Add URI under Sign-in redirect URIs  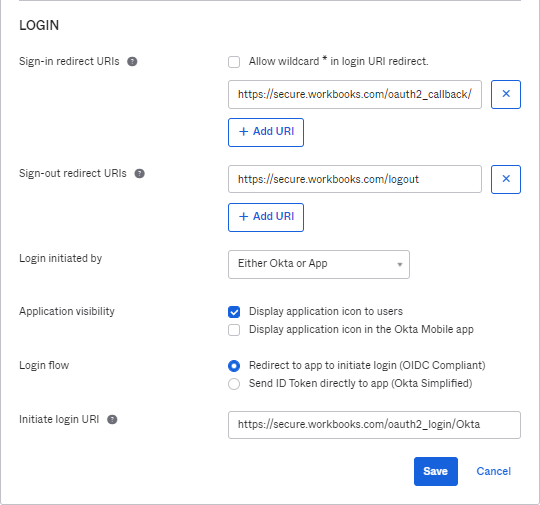point(266,132)
